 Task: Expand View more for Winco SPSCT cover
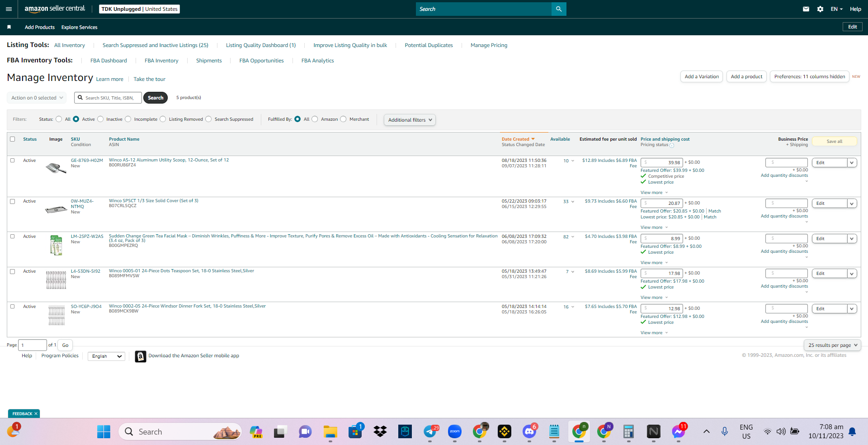pos(654,227)
